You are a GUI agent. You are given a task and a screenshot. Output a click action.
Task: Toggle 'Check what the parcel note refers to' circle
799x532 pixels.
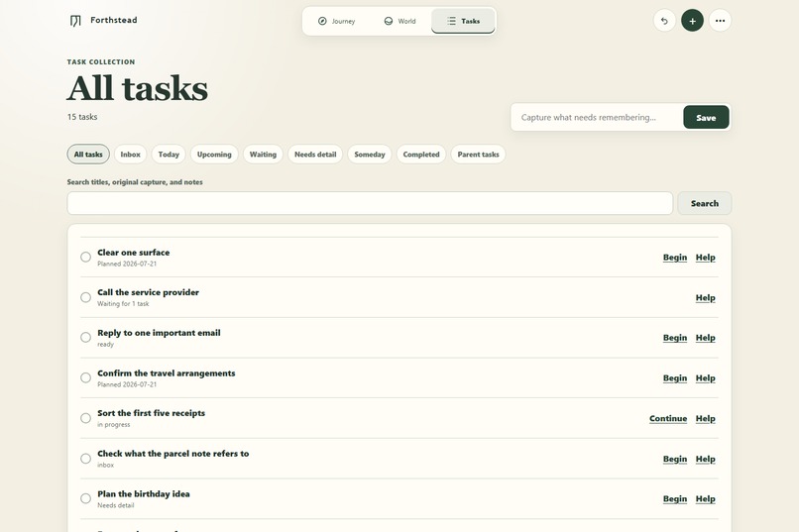pos(85,459)
